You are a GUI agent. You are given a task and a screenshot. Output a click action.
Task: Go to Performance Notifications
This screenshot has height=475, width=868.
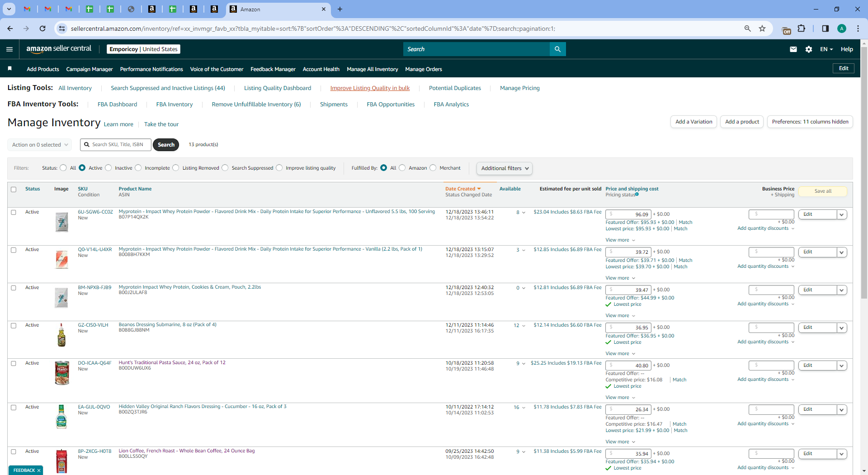[151, 69]
